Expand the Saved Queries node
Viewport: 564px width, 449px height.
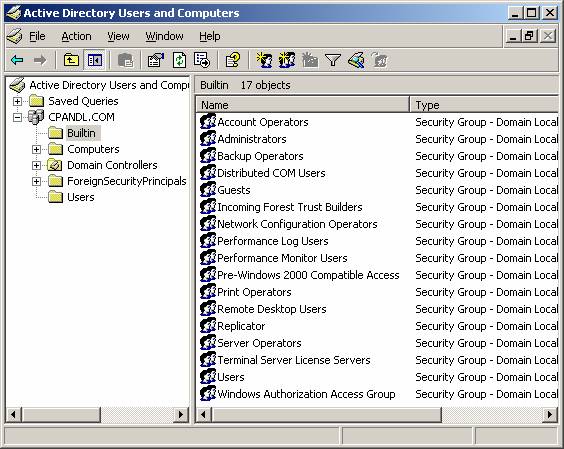point(17,101)
